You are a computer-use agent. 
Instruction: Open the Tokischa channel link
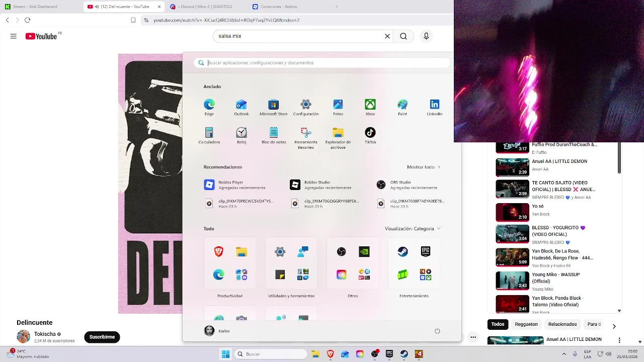45,334
